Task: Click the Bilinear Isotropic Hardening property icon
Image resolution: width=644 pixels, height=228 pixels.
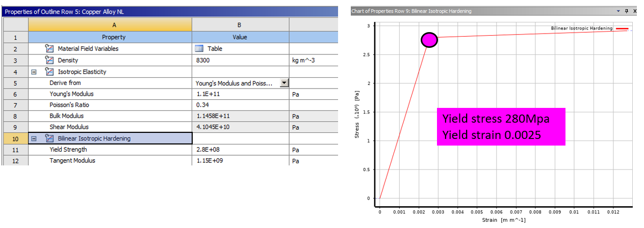Action: [49, 138]
